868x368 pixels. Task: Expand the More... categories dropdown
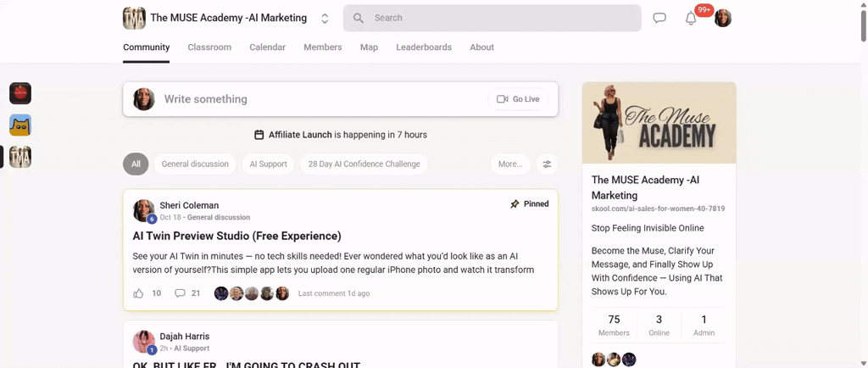510,164
